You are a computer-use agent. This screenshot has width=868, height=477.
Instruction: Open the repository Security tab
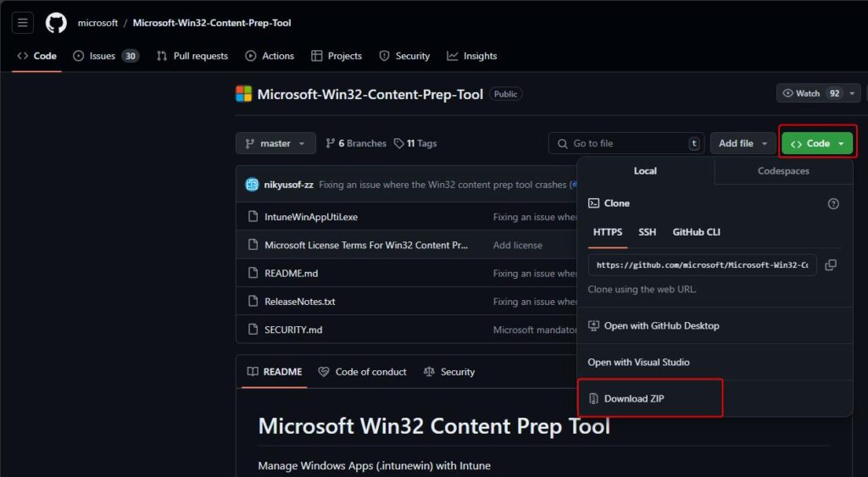(x=404, y=56)
